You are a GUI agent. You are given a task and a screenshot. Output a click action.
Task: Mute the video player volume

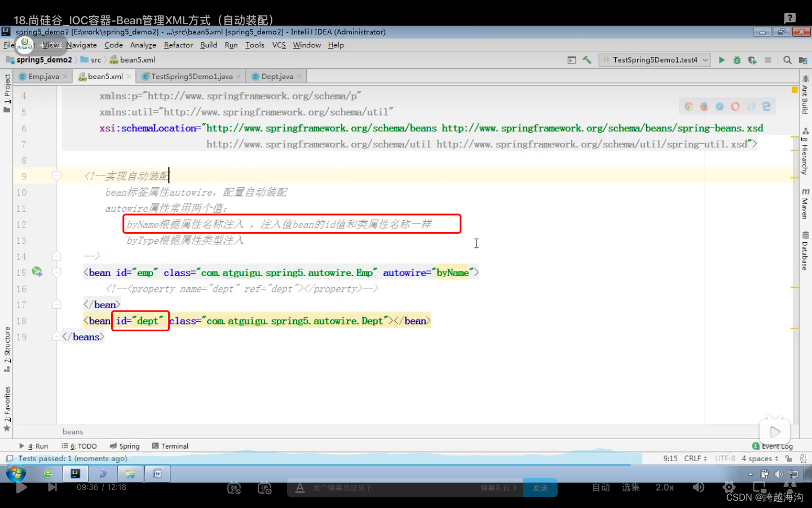[699, 487]
